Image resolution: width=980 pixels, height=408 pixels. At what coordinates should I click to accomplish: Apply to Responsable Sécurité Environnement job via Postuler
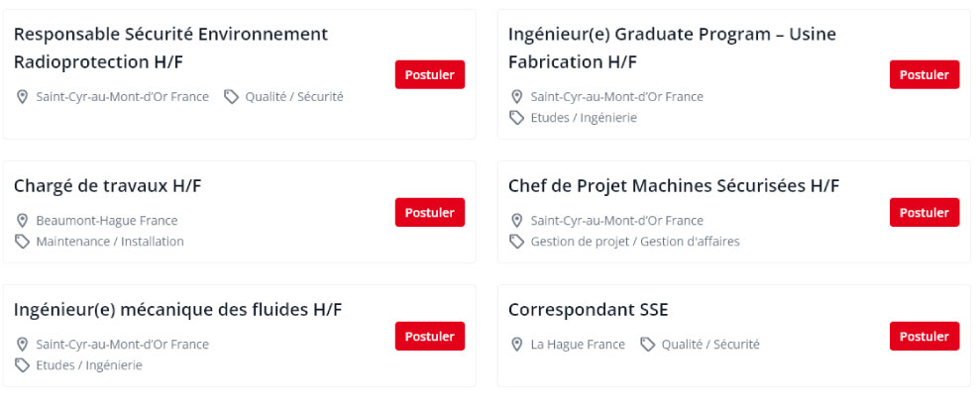click(430, 74)
